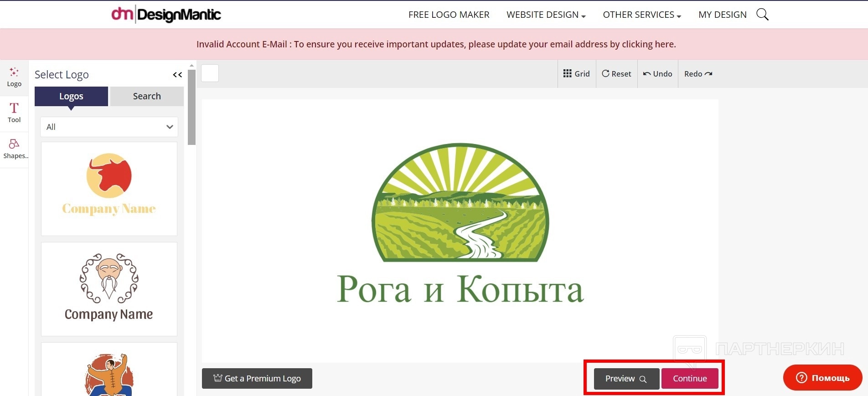868x396 pixels.
Task: Redo the last undone change
Action: click(x=698, y=74)
